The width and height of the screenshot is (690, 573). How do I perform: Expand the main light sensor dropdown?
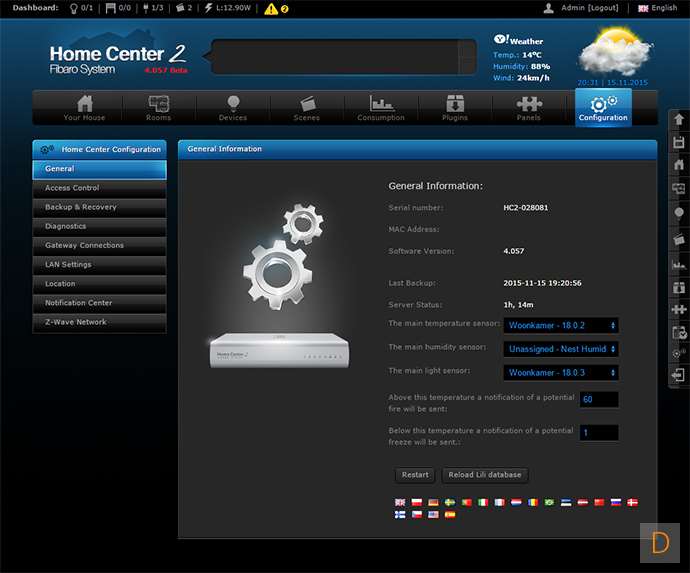pyautogui.click(x=560, y=373)
